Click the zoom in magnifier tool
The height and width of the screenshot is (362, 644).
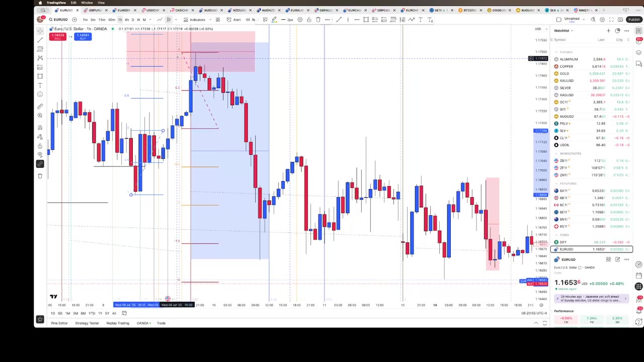pos(40,115)
